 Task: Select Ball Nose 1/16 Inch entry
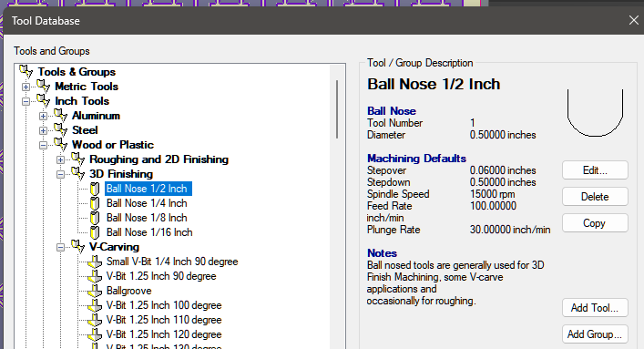coord(149,232)
